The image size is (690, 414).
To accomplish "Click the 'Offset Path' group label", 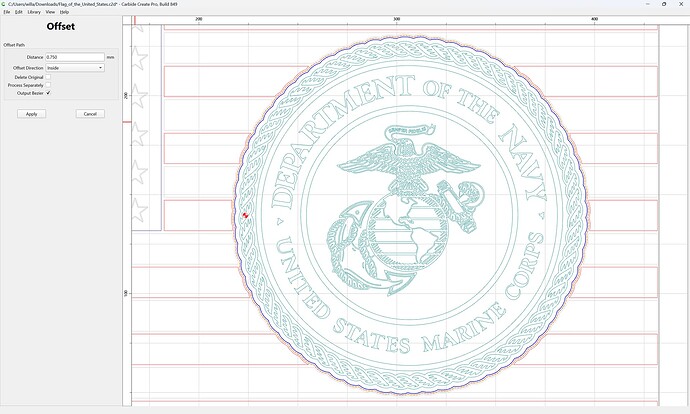I will 14,45.
